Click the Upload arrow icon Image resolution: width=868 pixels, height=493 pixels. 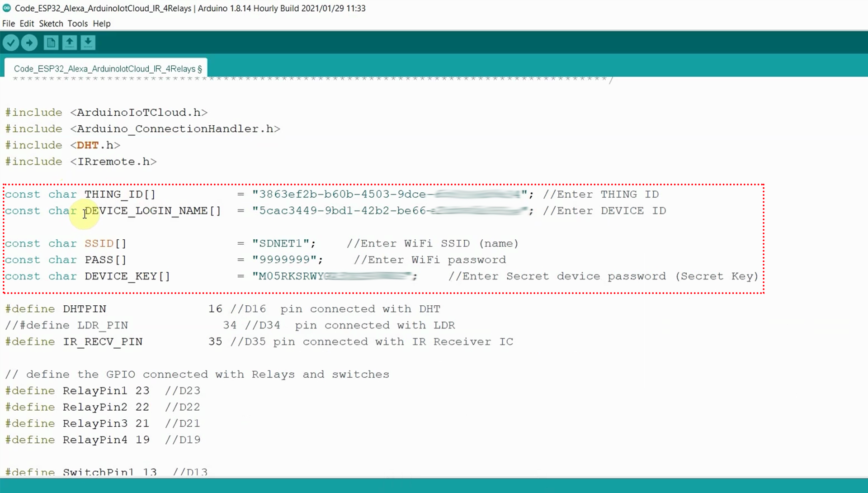[x=29, y=42]
